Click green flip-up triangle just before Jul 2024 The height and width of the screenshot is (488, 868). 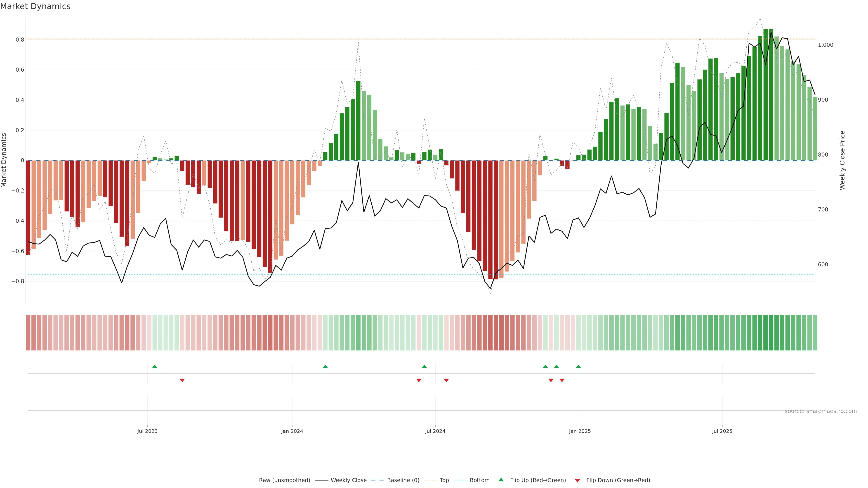pyautogui.click(x=424, y=366)
